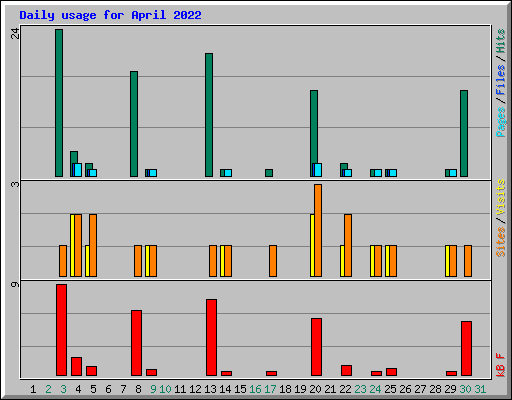Click the y-axis value 3 of the middle chart
This screenshot has width=512, height=400.
pos(15,184)
